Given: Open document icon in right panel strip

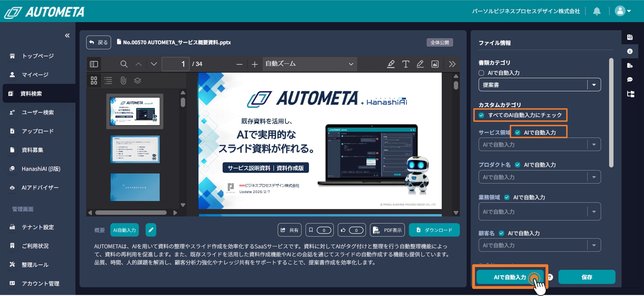Looking at the screenshot, I should 630,37.
